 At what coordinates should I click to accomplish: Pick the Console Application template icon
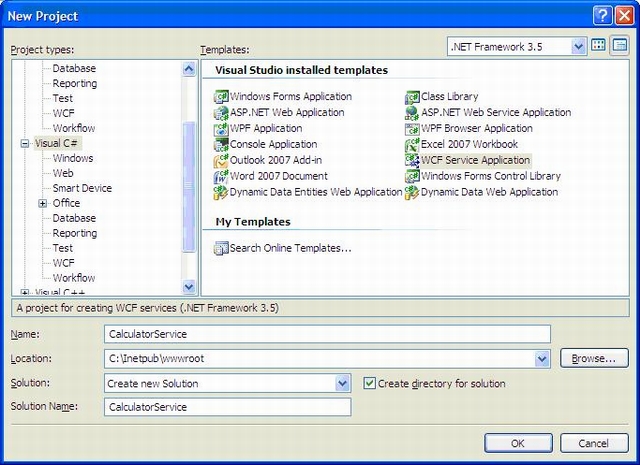click(221, 145)
